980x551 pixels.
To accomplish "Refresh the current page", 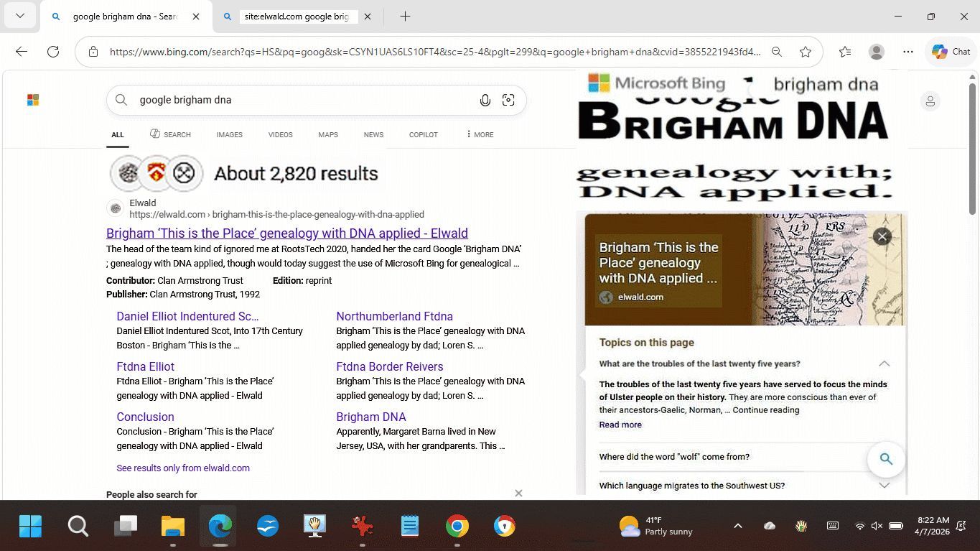I will (x=53, y=52).
